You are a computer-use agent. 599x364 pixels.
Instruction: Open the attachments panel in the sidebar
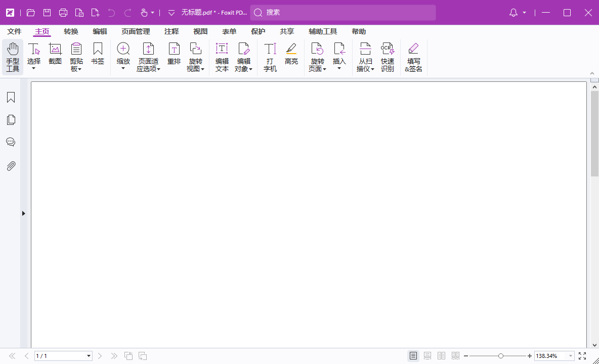pos(11,166)
